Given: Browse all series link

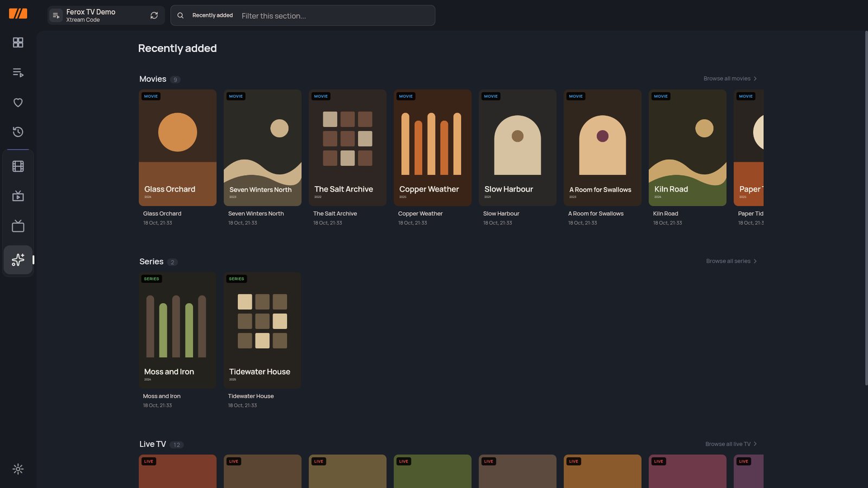Looking at the screenshot, I should pyautogui.click(x=731, y=261).
